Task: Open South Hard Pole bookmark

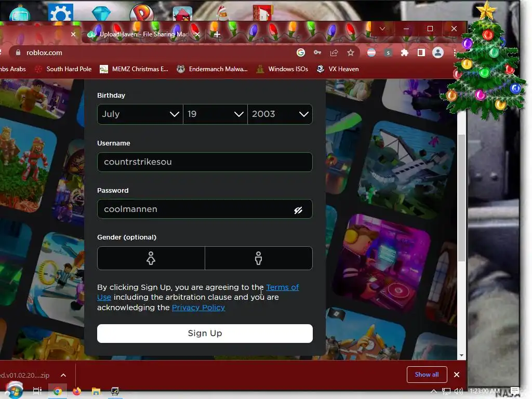Action: tap(63, 69)
